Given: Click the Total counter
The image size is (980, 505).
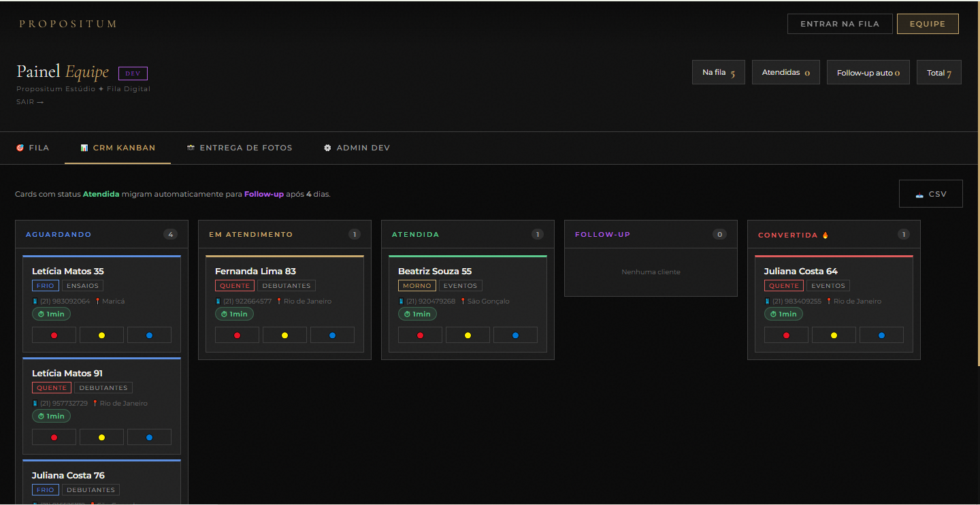Looking at the screenshot, I should pos(939,72).
